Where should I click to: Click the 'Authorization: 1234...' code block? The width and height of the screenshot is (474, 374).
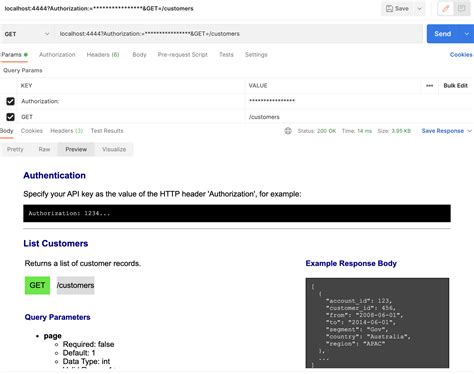tap(237, 213)
